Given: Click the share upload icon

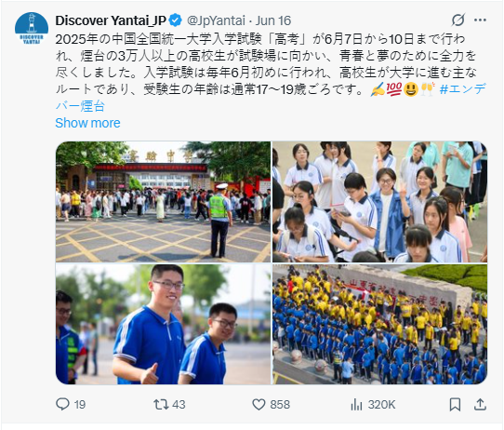Looking at the screenshot, I should coord(480,404).
